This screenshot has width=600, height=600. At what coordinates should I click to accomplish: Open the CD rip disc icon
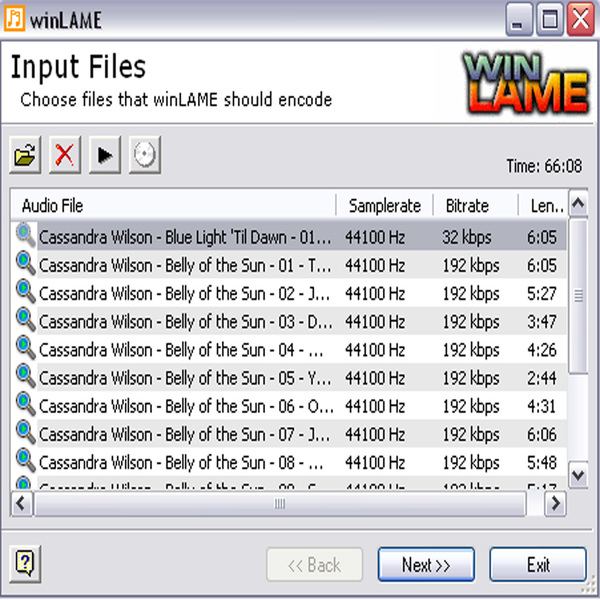click(x=145, y=155)
